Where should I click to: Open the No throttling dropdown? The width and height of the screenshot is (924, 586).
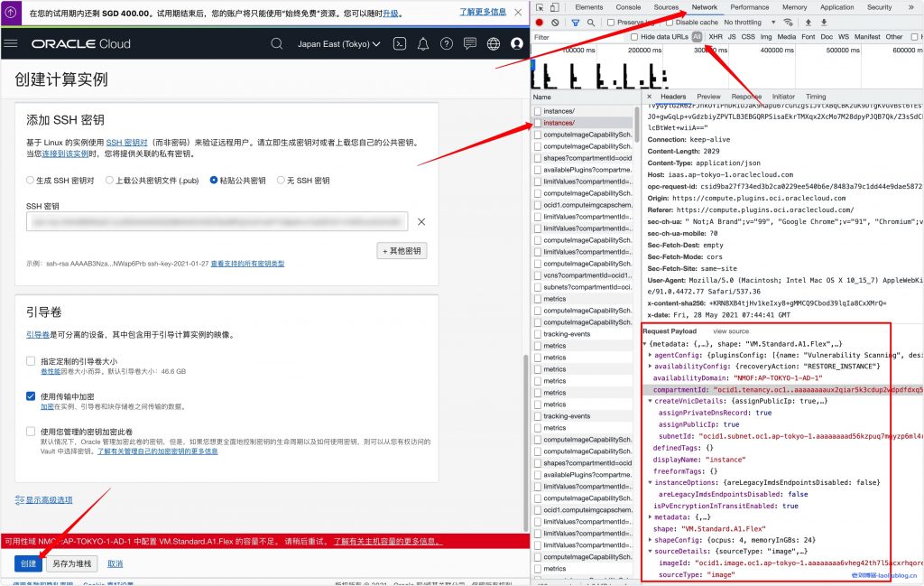743,23
